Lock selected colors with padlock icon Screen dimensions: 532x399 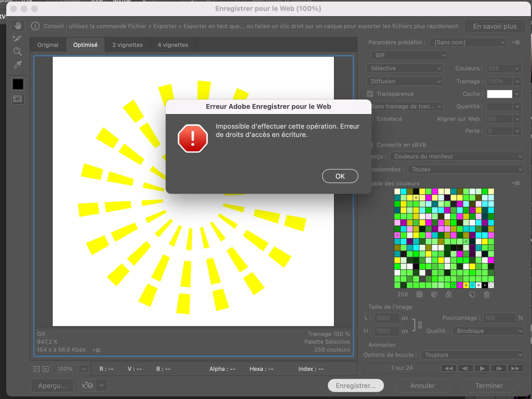click(448, 295)
